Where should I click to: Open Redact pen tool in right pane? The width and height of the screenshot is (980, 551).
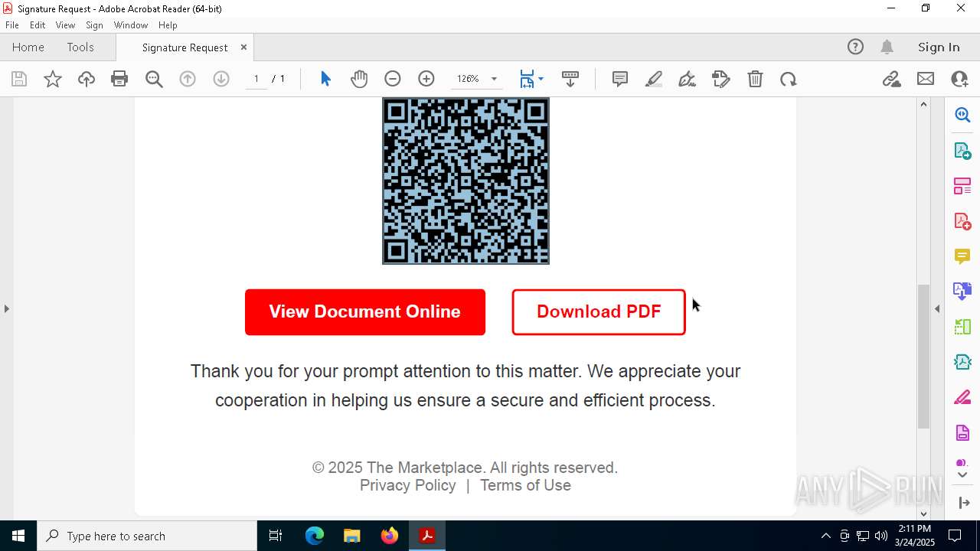(962, 398)
